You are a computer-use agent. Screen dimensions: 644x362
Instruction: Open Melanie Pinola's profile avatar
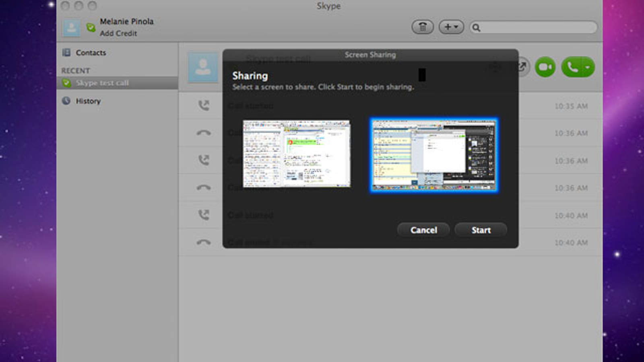[72, 28]
